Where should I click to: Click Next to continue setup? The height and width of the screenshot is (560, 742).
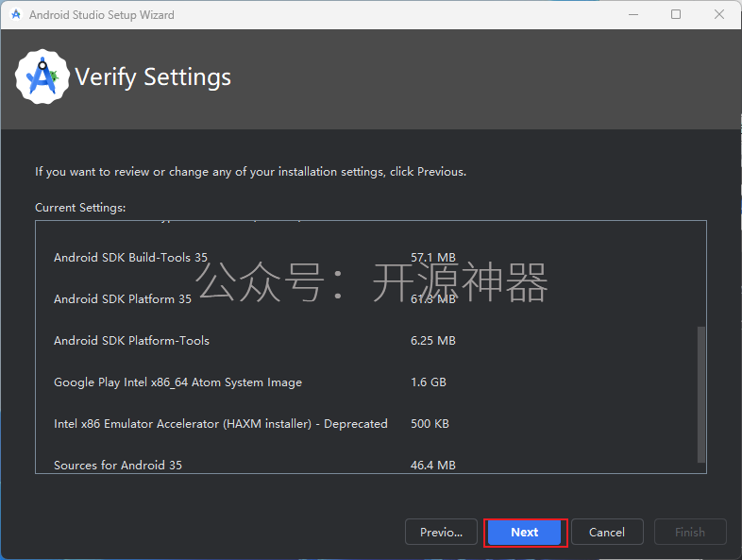coord(524,532)
